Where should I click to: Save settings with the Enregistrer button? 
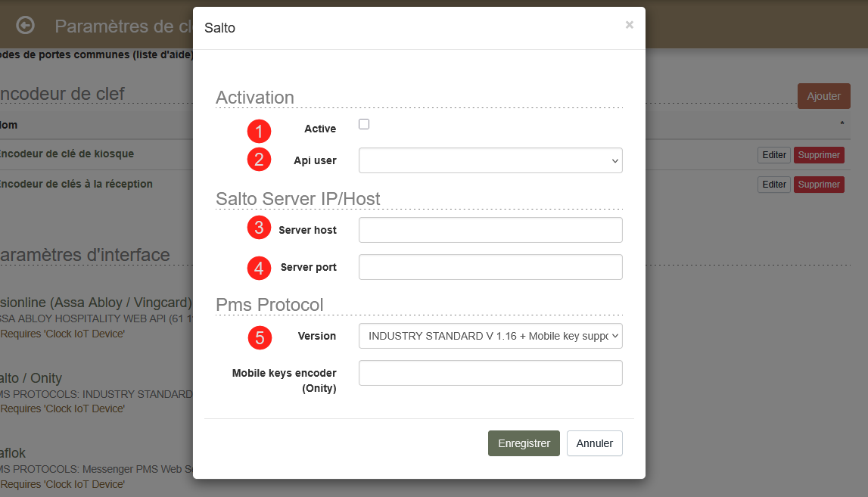524,443
